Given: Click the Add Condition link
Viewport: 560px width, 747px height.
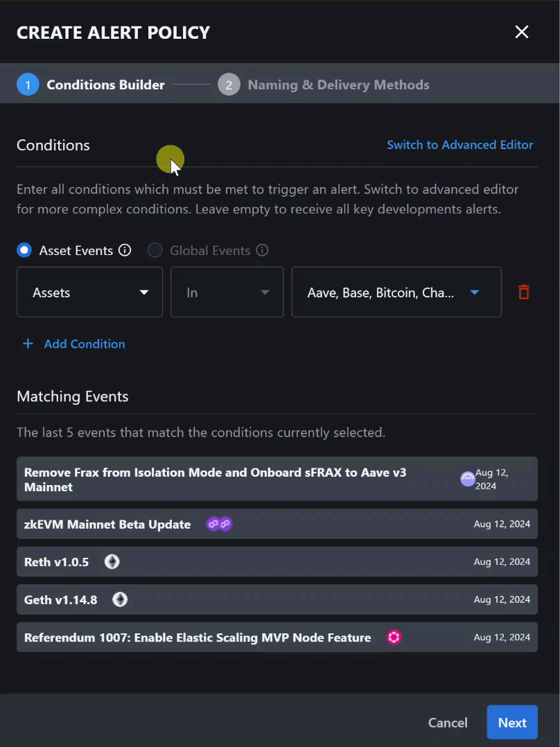Looking at the screenshot, I should tap(84, 344).
